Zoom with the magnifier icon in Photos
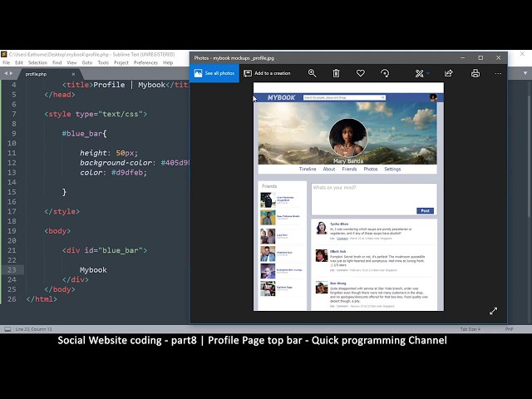 pos(313,73)
